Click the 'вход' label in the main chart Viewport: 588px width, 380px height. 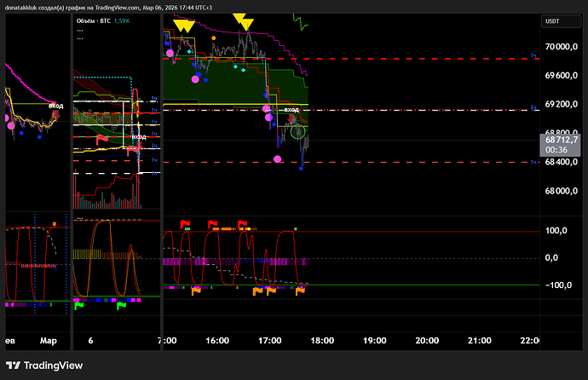[291, 109]
